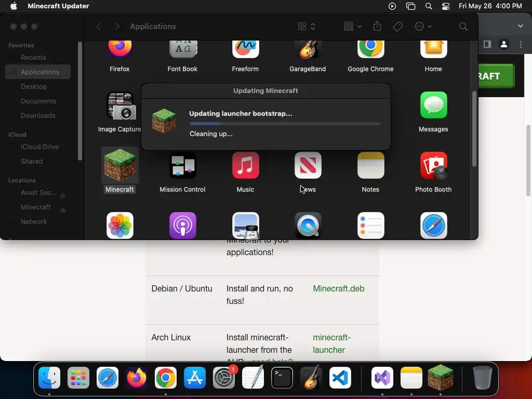This screenshot has height=399, width=532.
Task: Open the Firefox app in Applications
Action: [120, 49]
